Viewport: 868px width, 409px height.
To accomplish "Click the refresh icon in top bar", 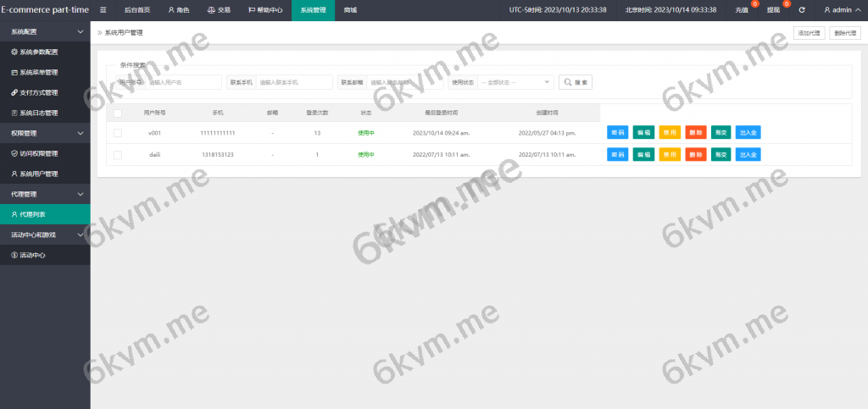I will 802,10.
